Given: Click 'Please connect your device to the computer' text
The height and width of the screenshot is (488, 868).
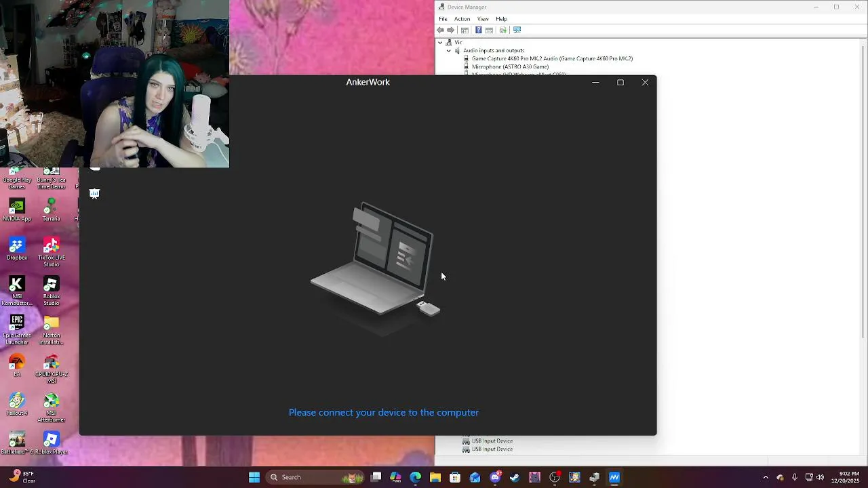Looking at the screenshot, I should tap(384, 412).
